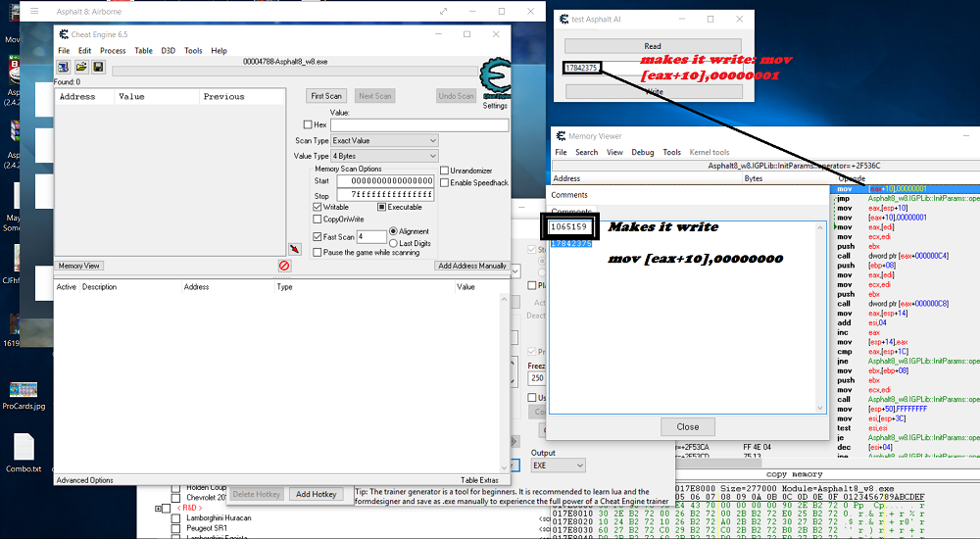Click the address list vertical scrollbar
This screenshot has width=980, height=539.
click(505, 382)
